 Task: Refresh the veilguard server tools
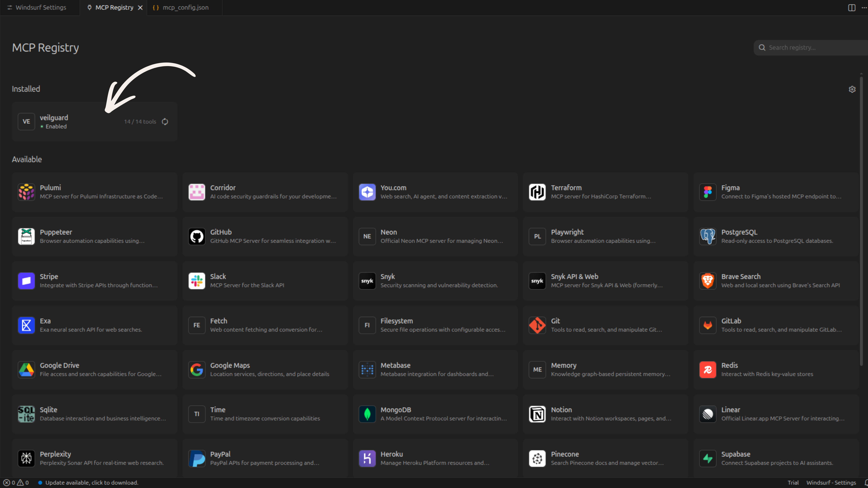click(x=165, y=122)
